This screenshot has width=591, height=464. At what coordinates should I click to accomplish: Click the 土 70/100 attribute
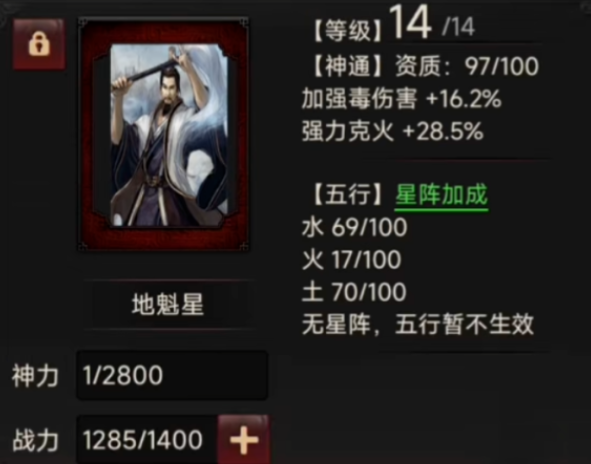[x=354, y=292]
